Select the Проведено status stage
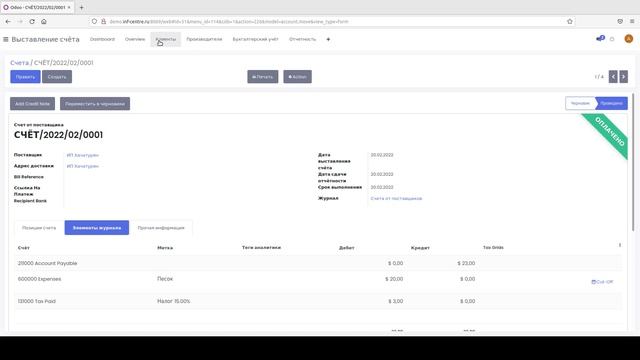Viewport: 640px width, 360px height. coord(611,103)
